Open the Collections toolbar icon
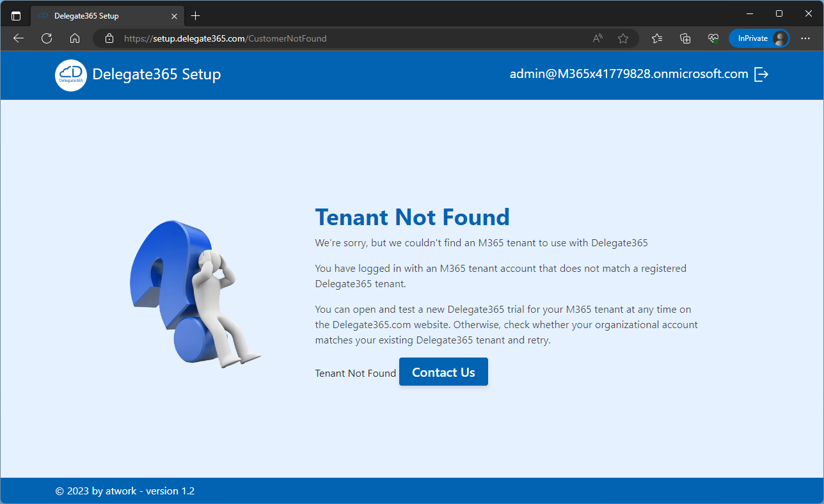This screenshot has width=824, height=504. (685, 38)
